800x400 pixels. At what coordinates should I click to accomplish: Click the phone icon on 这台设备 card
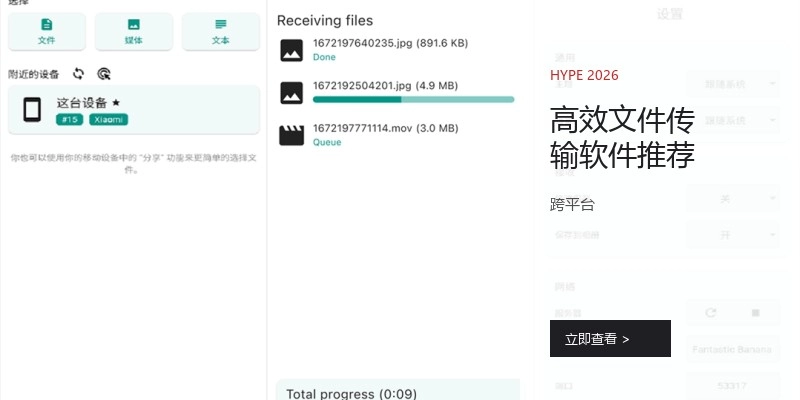(x=32, y=110)
